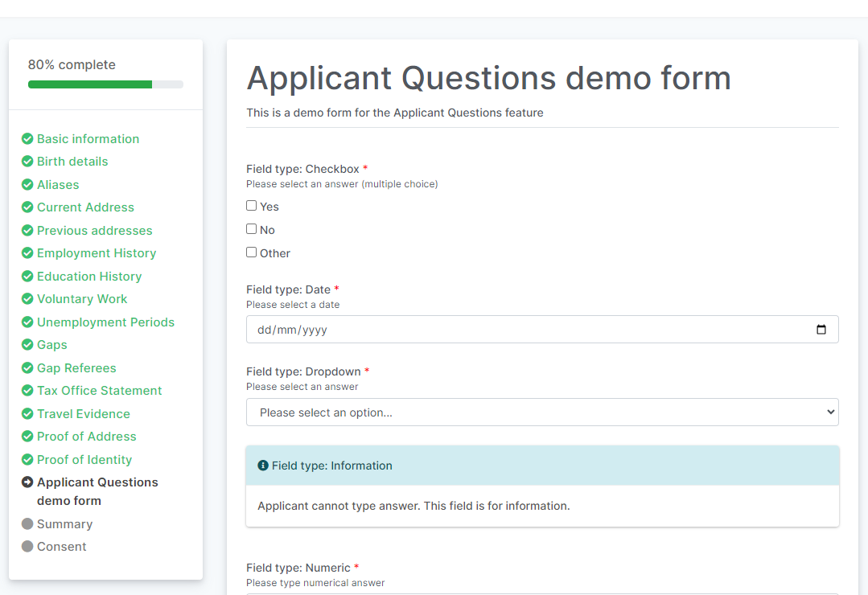Click the green checkmark icon beside Basic information

(27, 138)
